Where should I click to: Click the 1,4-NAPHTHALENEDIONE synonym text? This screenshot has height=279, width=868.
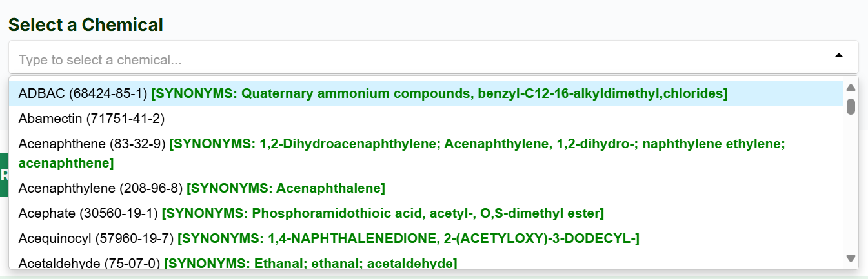tap(408, 238)
